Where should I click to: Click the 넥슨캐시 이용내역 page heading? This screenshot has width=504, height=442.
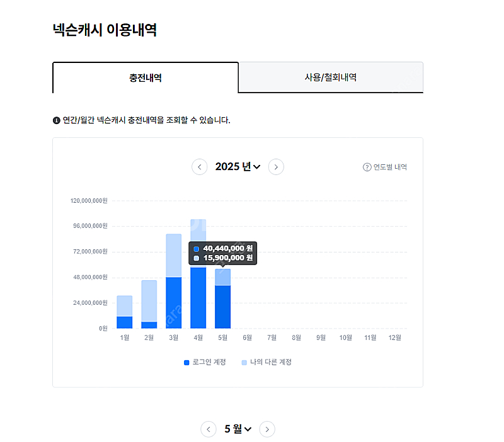point(105,30)
